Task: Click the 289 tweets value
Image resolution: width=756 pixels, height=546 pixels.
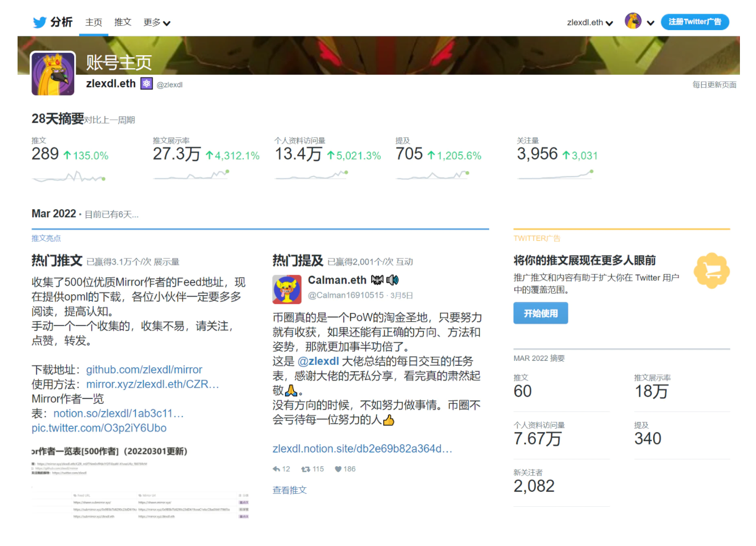Action: point(45,154)
